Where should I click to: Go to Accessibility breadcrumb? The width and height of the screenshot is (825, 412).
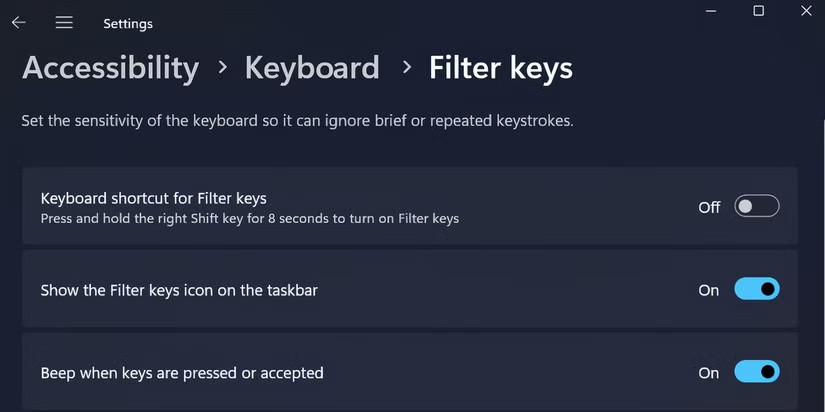(x=110, y=67)
